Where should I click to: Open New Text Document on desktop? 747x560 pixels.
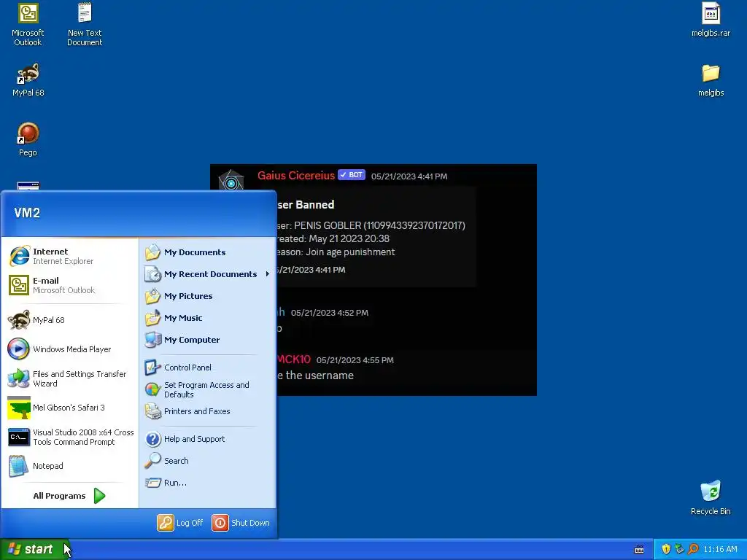(x=85, y=25)
